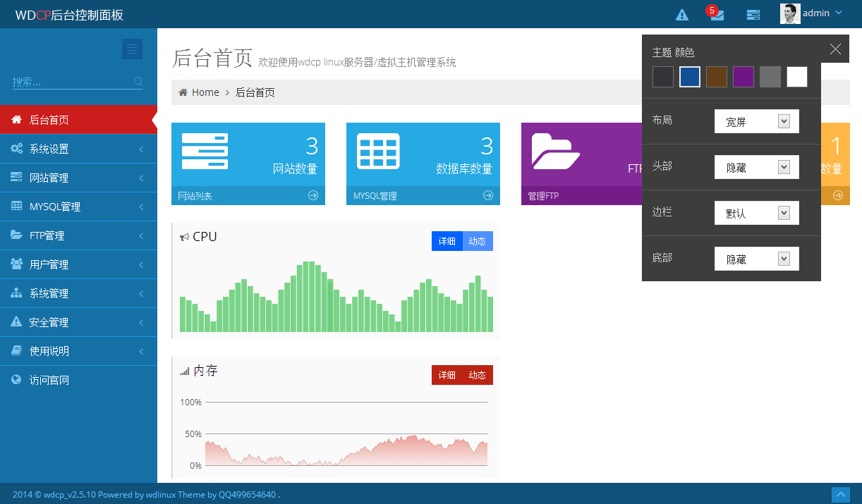Open FTP管理 sidebar menu

point(78,235)
